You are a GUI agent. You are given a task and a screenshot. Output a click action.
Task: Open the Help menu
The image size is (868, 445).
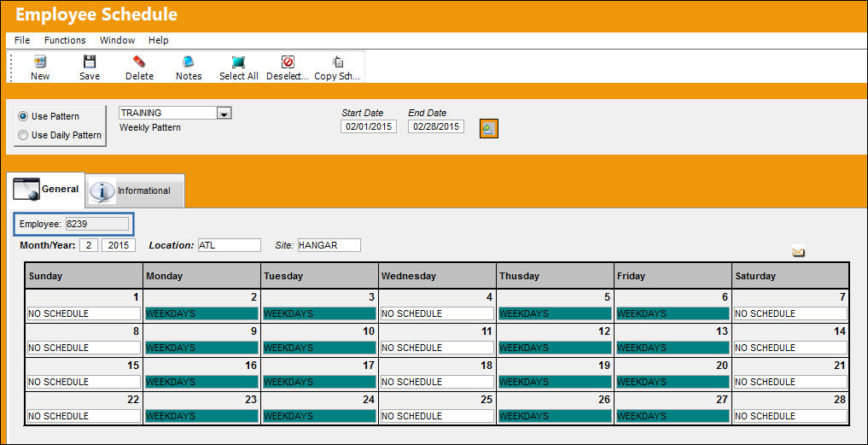158,40
